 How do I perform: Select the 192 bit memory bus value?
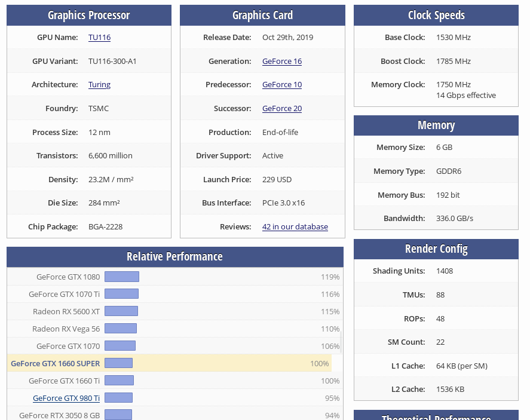tap(448, 195)
